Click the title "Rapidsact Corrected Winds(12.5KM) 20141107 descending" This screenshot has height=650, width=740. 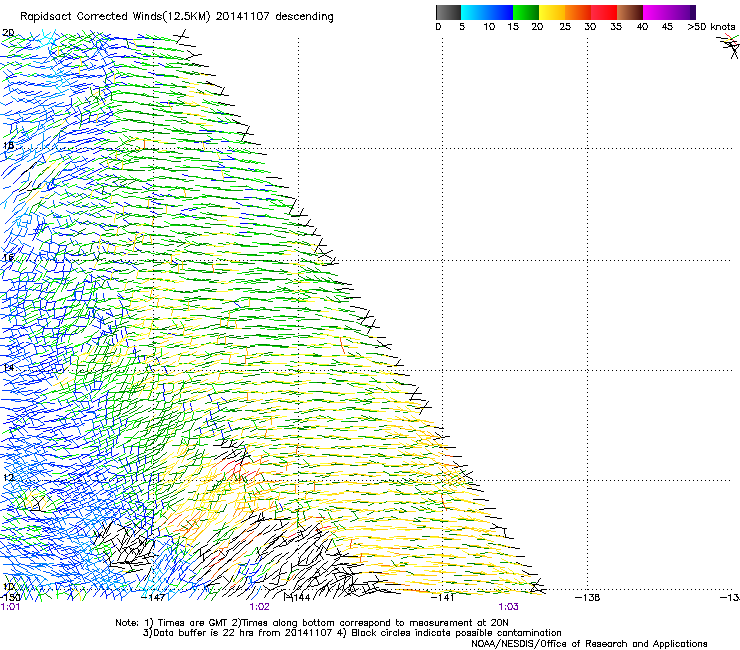(x=177, y=17)
